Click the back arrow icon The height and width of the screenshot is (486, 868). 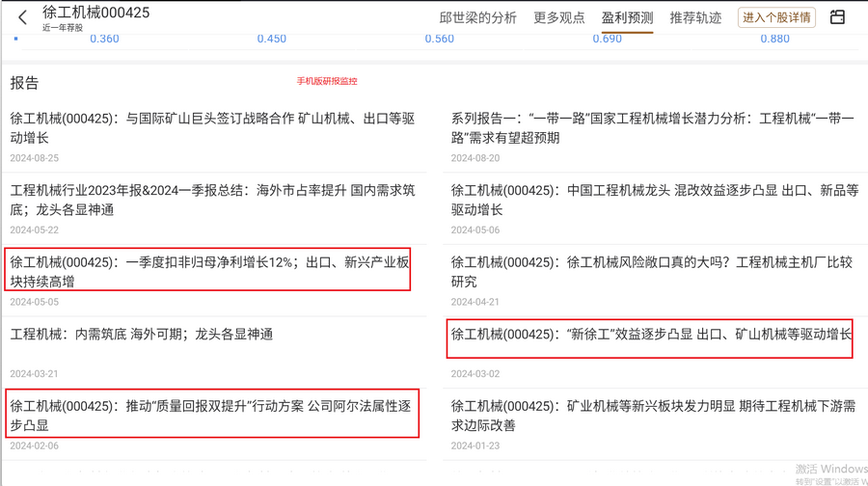click(23, 17)
